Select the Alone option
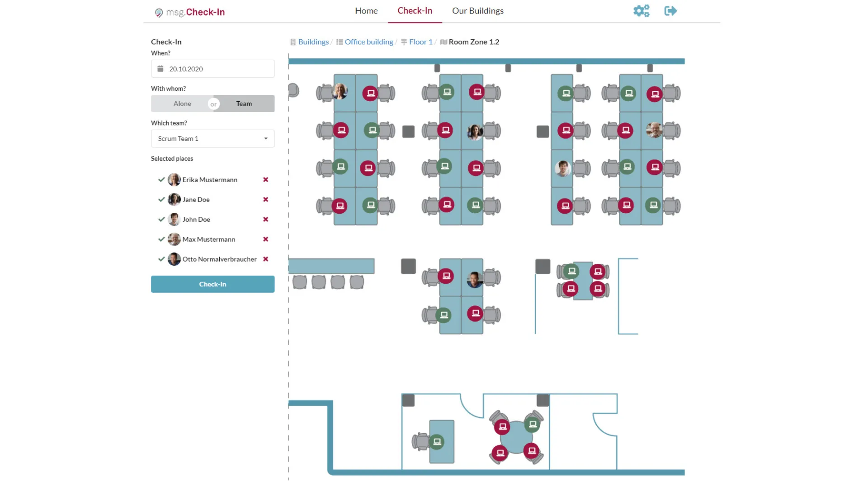The image size is (868, 487). 182,104
